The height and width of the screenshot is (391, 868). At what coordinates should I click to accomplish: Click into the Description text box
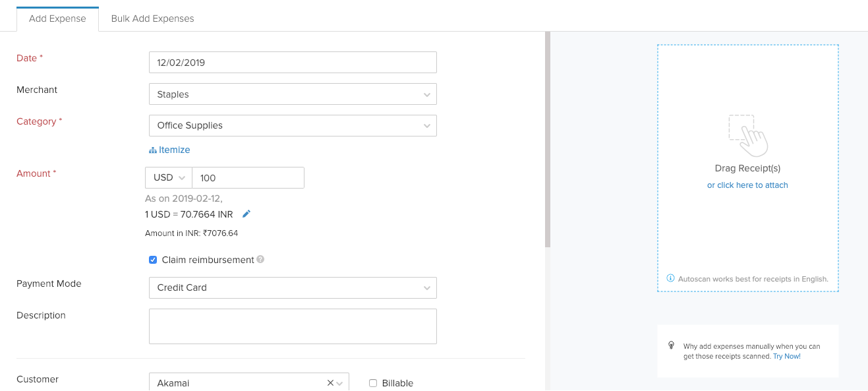pyautogui.click(x=293, y=326)
